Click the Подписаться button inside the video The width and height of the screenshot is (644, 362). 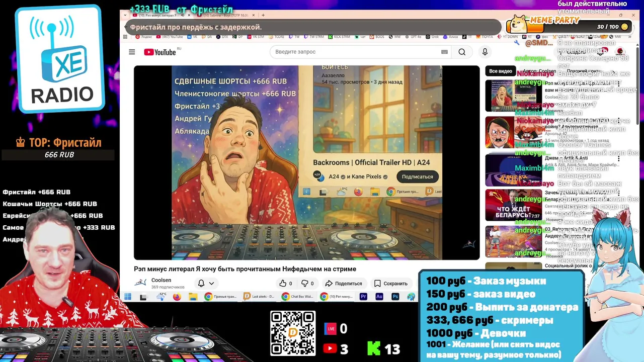(417, 176)
